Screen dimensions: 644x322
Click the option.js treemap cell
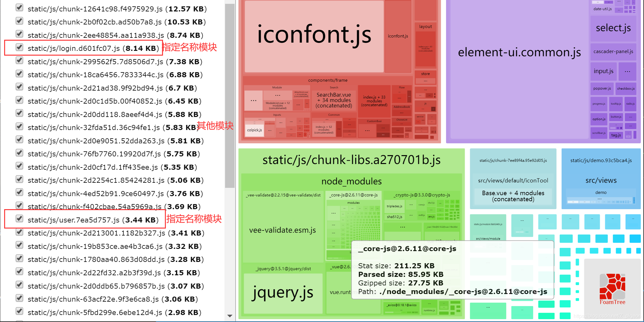[599, 119]
